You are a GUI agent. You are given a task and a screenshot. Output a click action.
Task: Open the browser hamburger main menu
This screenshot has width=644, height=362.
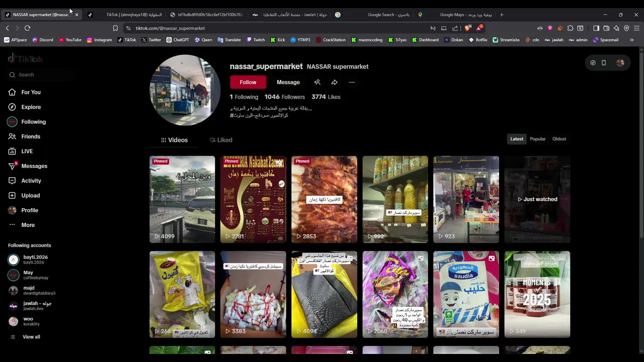[636, 28]
